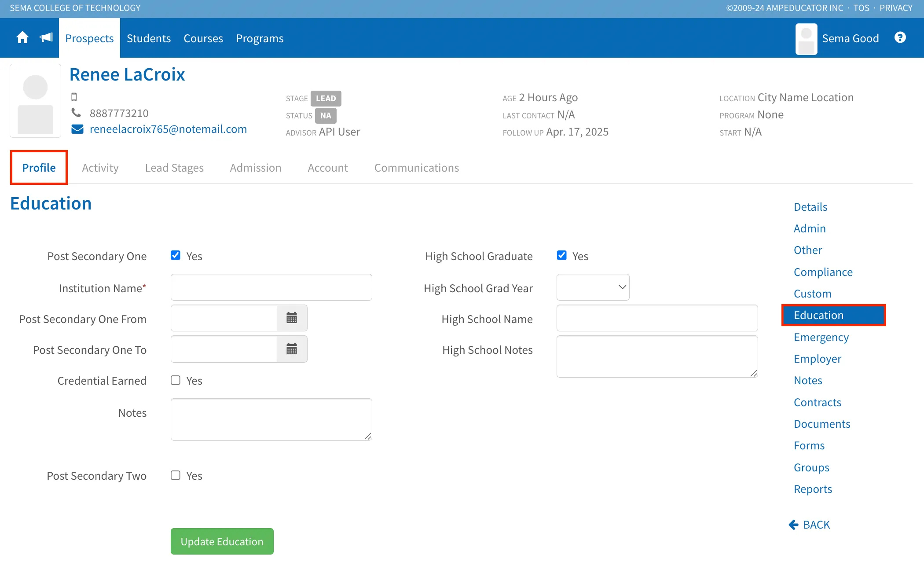Select the Profile tab
924x566 pixels.
[39, 168]
